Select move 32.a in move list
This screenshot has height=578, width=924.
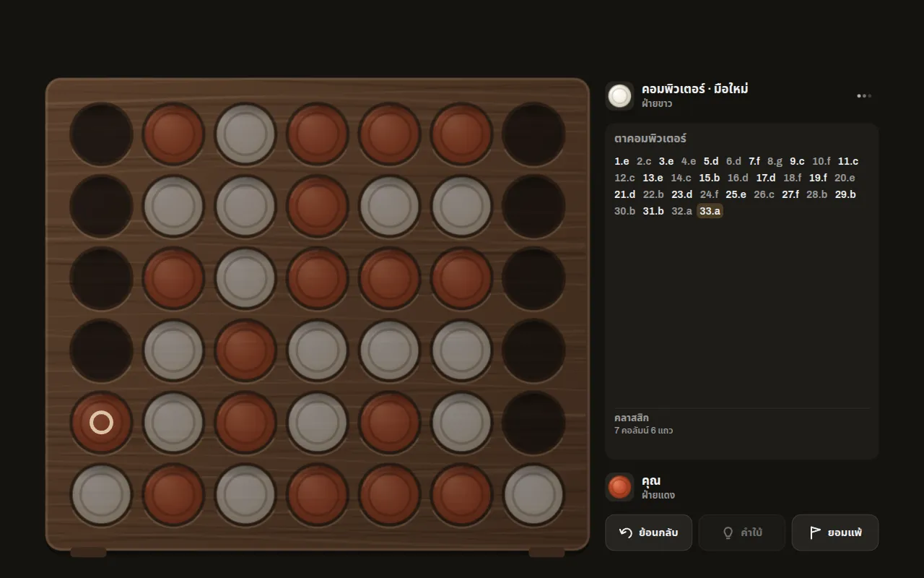point(681,211)
